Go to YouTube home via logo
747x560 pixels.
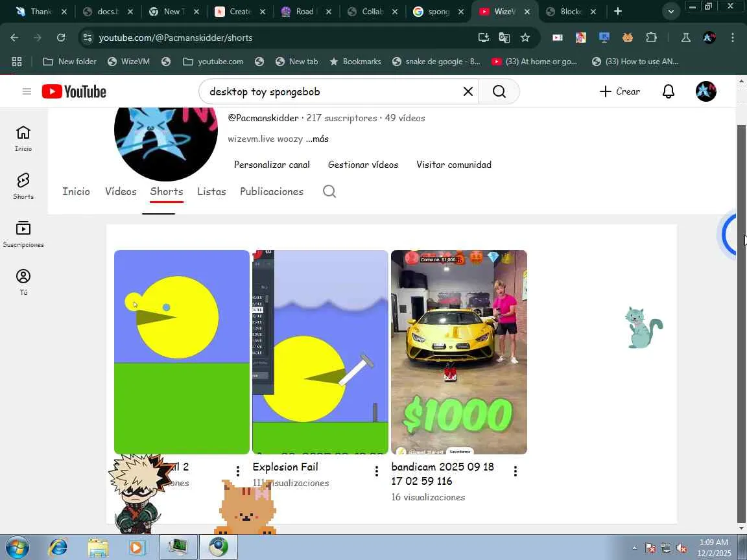click(x=74, y=91)
